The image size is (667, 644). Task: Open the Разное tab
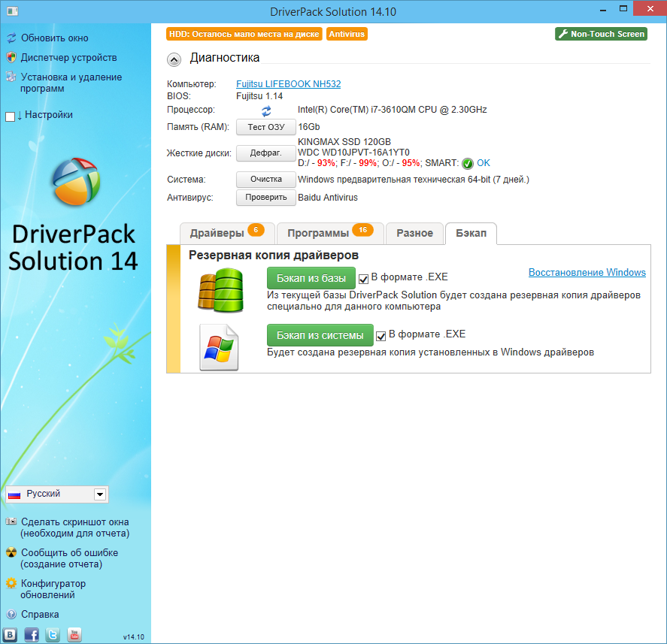pyautogui.click(x=414, y=233)
